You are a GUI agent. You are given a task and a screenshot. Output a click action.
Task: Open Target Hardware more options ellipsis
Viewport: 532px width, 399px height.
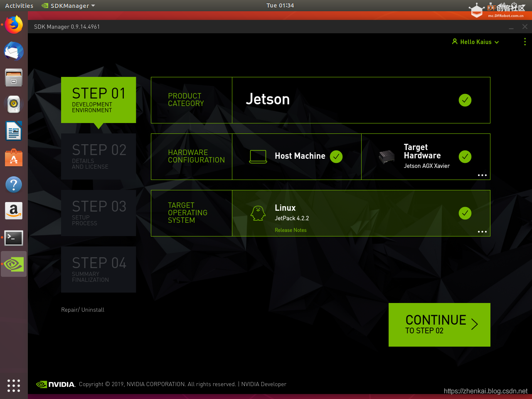[482, 175]
